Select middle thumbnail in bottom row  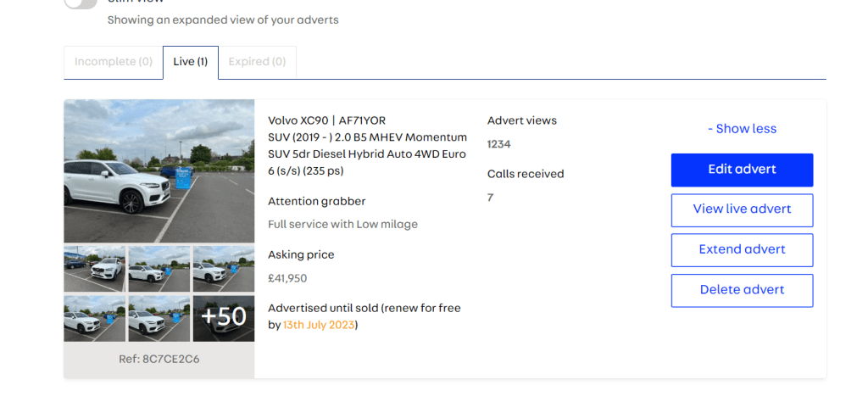[x=159, y=318]
